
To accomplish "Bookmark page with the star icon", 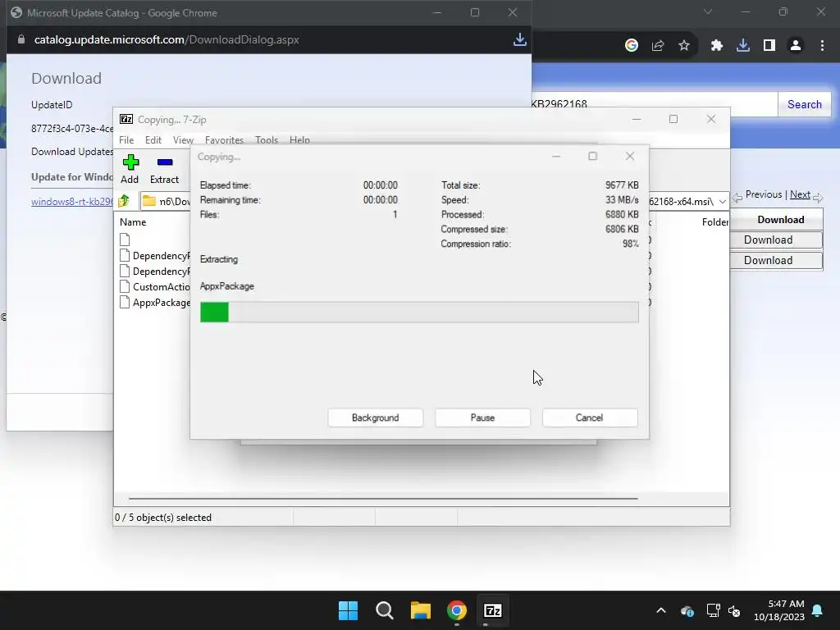I will coord(684,46).
